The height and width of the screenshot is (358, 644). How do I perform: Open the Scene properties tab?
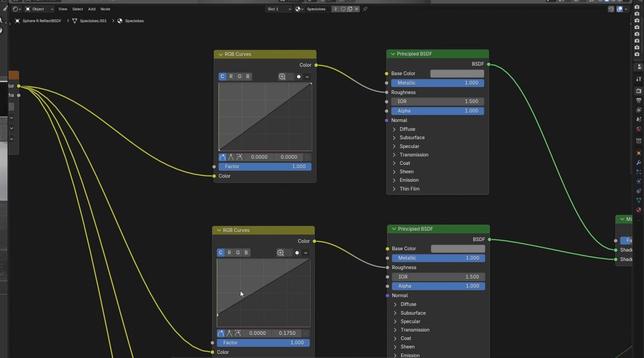[x=639, y=119]
